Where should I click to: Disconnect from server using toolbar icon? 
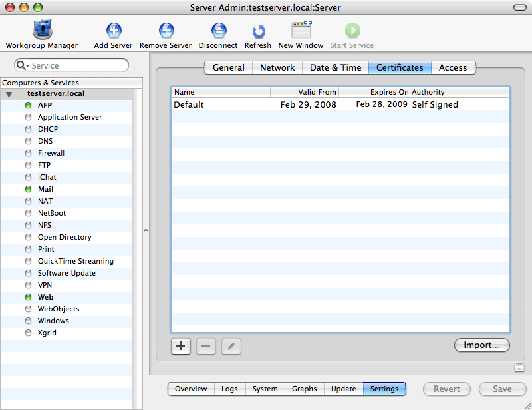219,31
